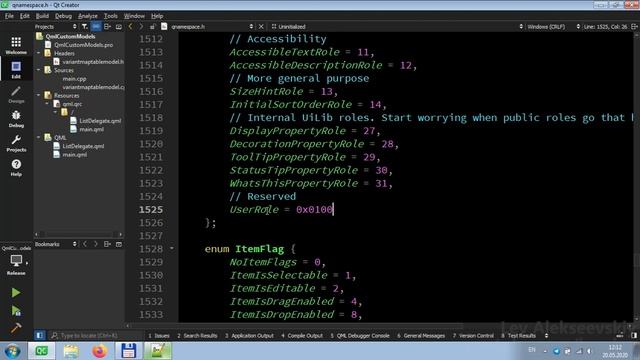Close the Projects pane

click(119, 27)
